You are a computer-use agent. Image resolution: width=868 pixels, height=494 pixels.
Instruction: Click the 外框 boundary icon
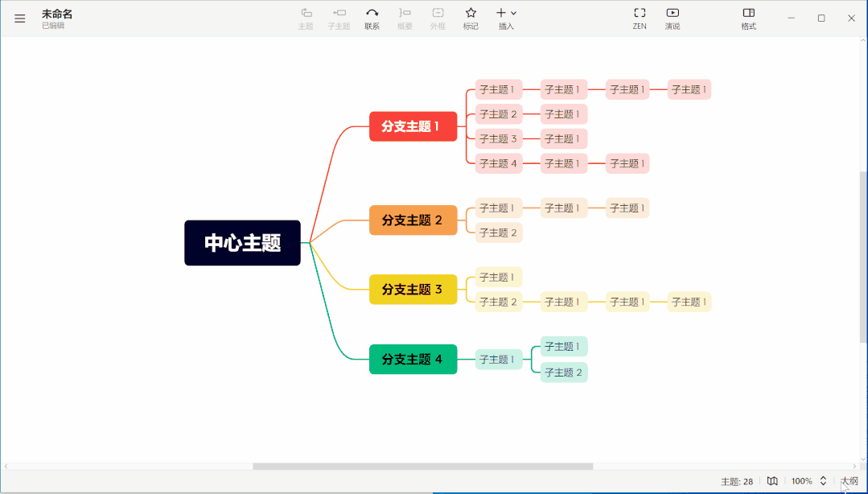coord(438,13)
